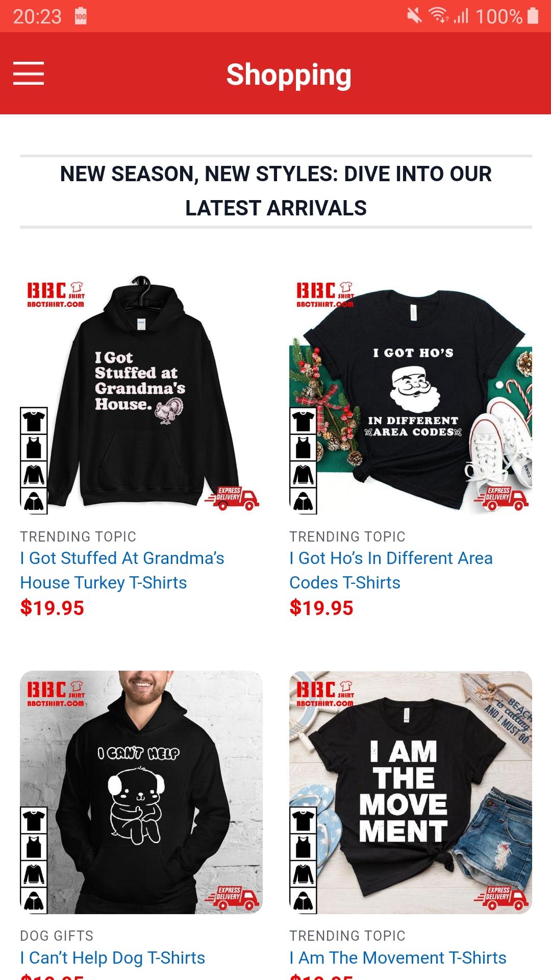The image size is (551, 980).
Task: View the Santa Area Codes shirt image
Action: [x=411, y=393]
